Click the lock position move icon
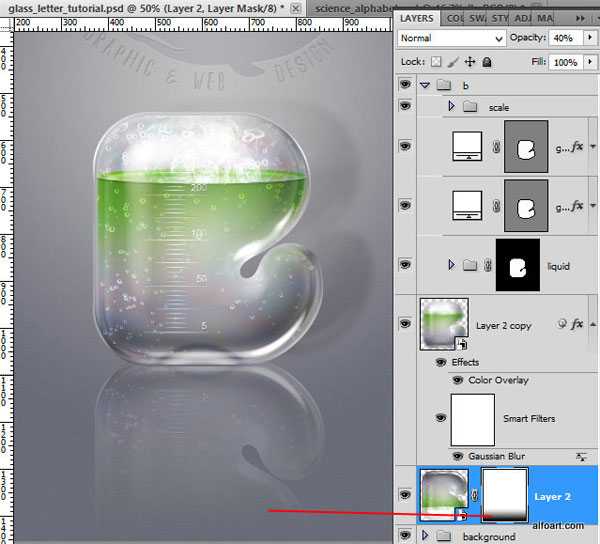The width and height of the screenshot is (600, 544). pyautogui.click(x=470, y=62)
